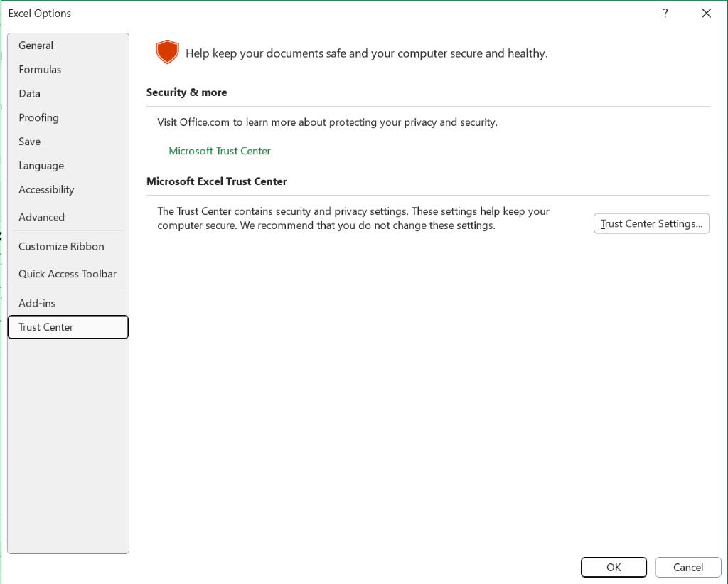Screen dimensions: 728x584
Task: Open Language options
Action: (68, 166)
